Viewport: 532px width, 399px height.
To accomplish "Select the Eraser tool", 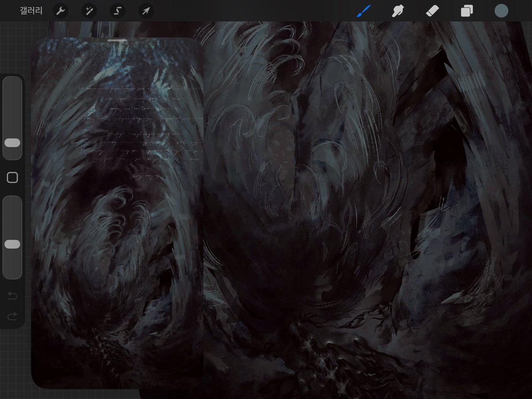I will click(x=432, y=11).
